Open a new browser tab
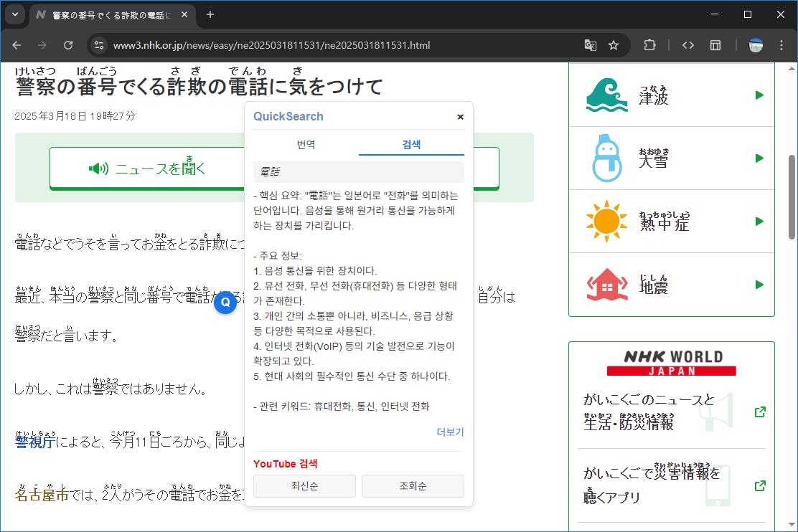The image size is (798, 532). coord(210,15)
